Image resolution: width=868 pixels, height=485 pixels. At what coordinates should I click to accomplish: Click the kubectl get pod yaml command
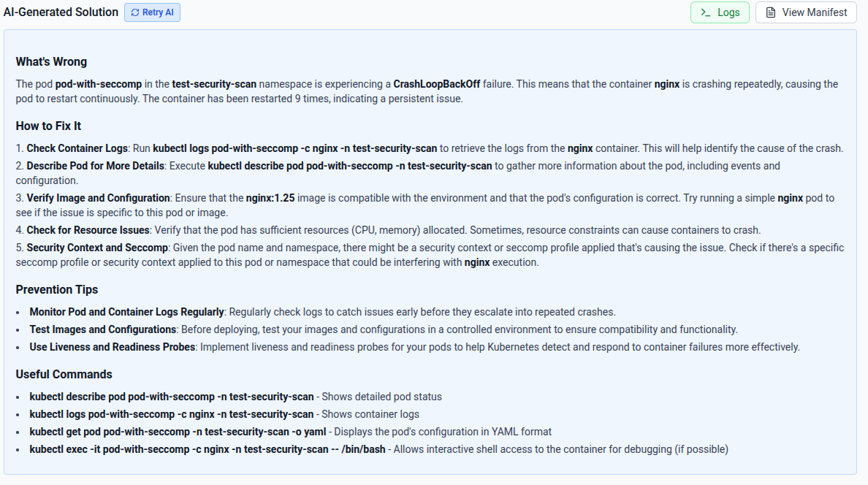click(x=178, y=432)
